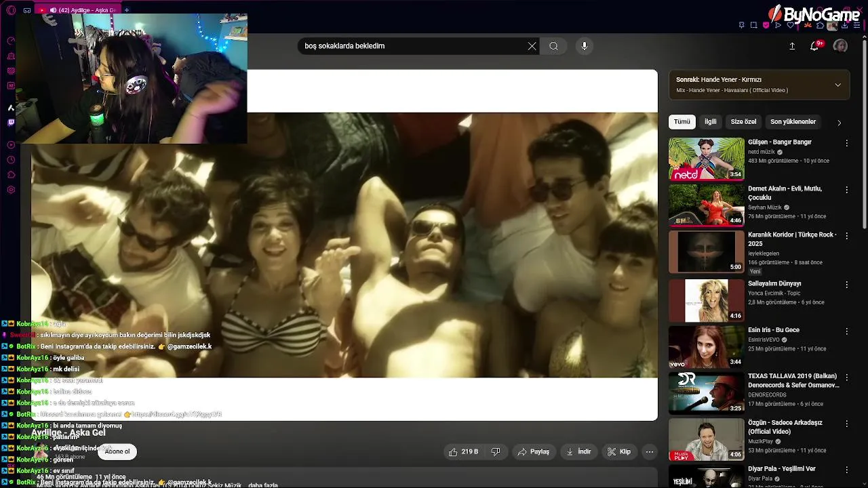Open browser downloads icon
This screenshot has width=868, height=488.
click(x=844, y=25)
